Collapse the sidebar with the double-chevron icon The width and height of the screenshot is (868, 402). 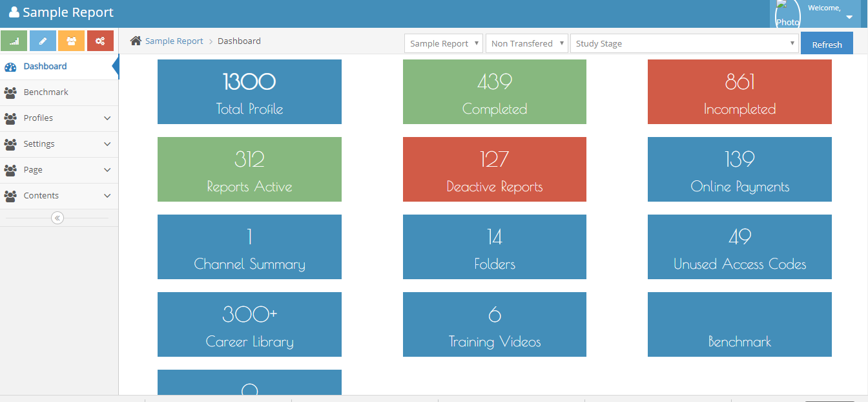tap(57, 218)
